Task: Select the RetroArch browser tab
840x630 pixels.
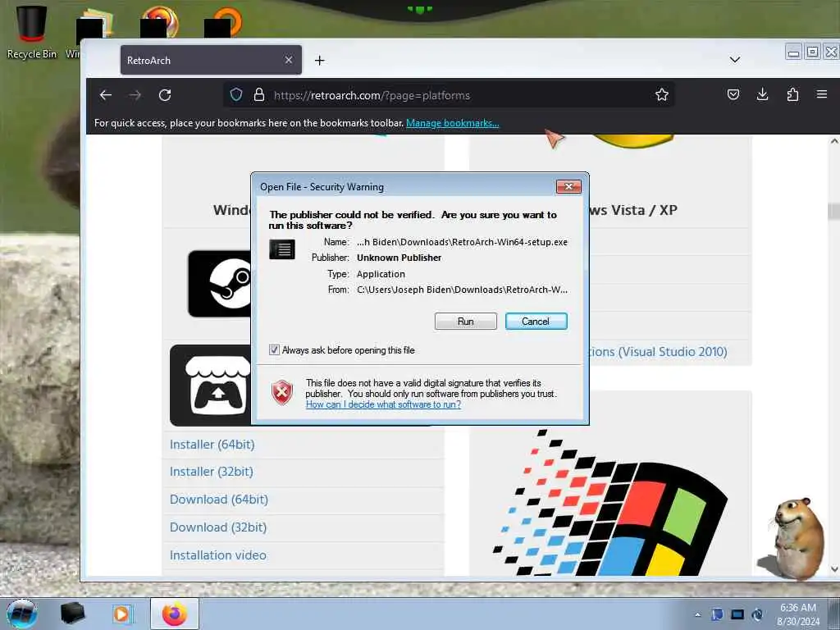Action: [x=211, y=60]
